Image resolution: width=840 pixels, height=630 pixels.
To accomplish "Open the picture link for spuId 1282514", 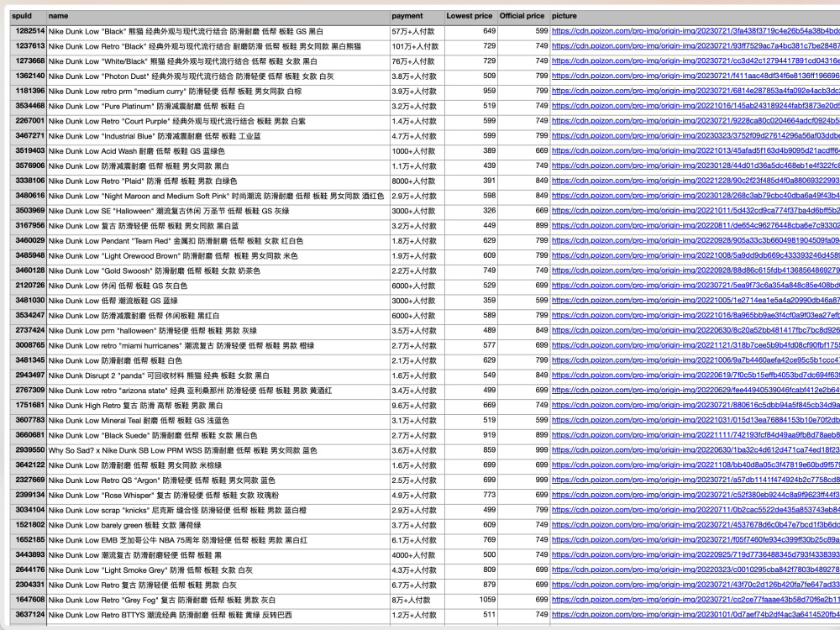I will click(696, 32).
